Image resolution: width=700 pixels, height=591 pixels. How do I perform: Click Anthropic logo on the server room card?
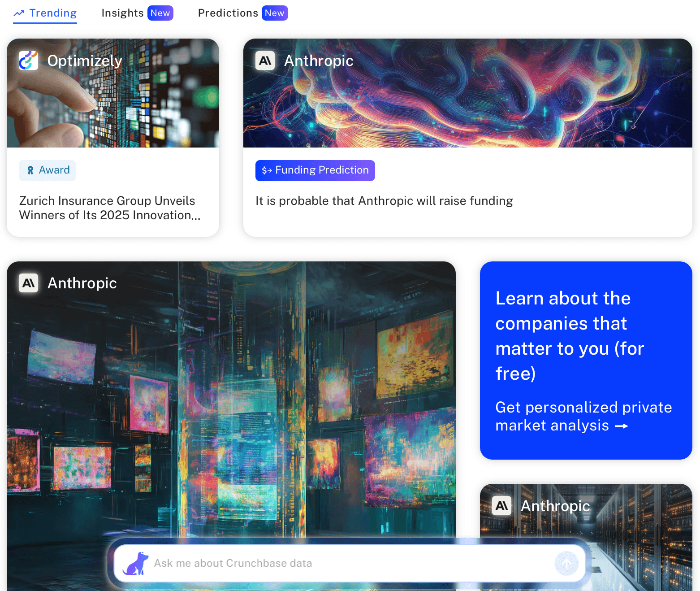click(x=501, y=506)
